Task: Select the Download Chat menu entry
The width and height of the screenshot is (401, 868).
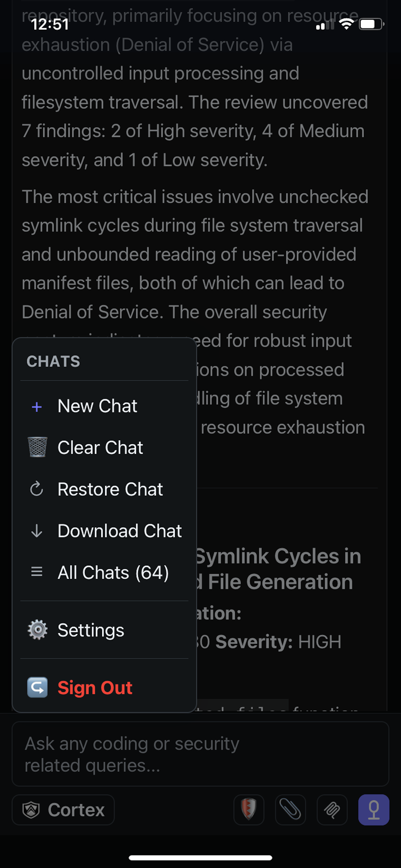Action: point(120,531)
